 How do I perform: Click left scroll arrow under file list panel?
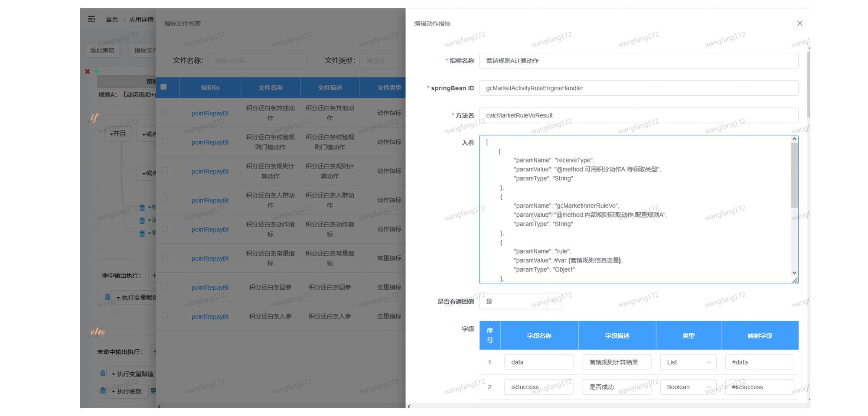(x=159, y=406)
